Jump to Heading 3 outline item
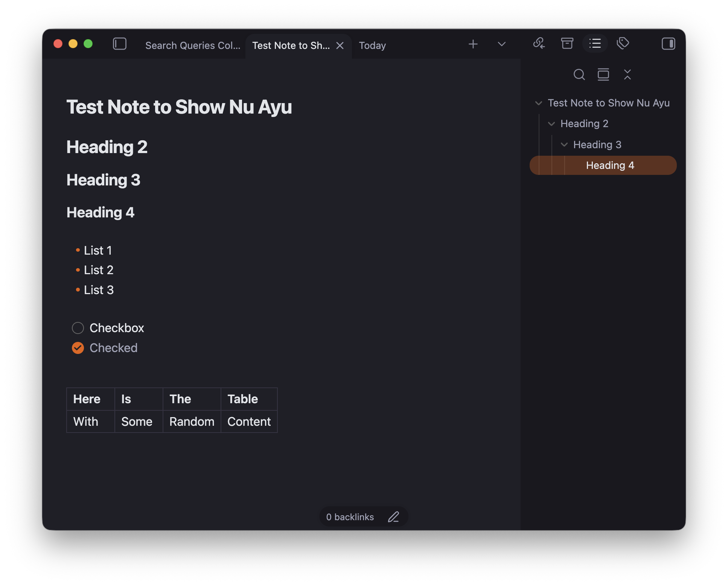Viewport: 728px width, 586px height. (x=597, y=145)
